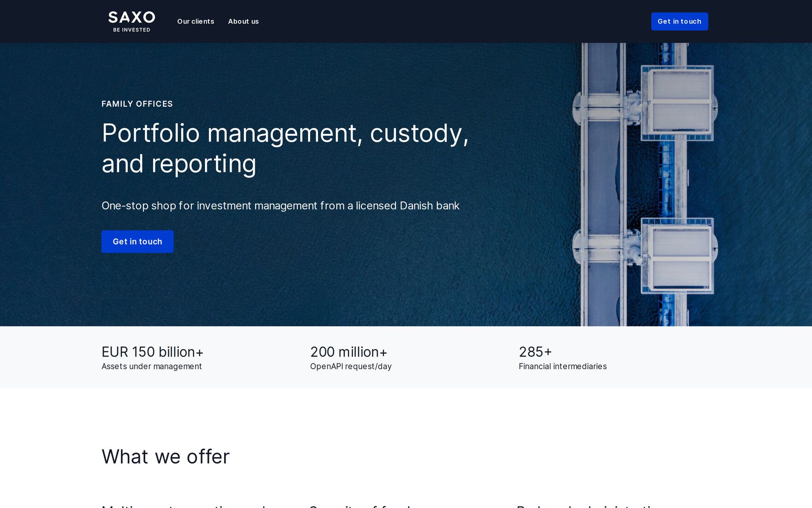
Task: Click the Assets under management label
Action: (152, 366)
